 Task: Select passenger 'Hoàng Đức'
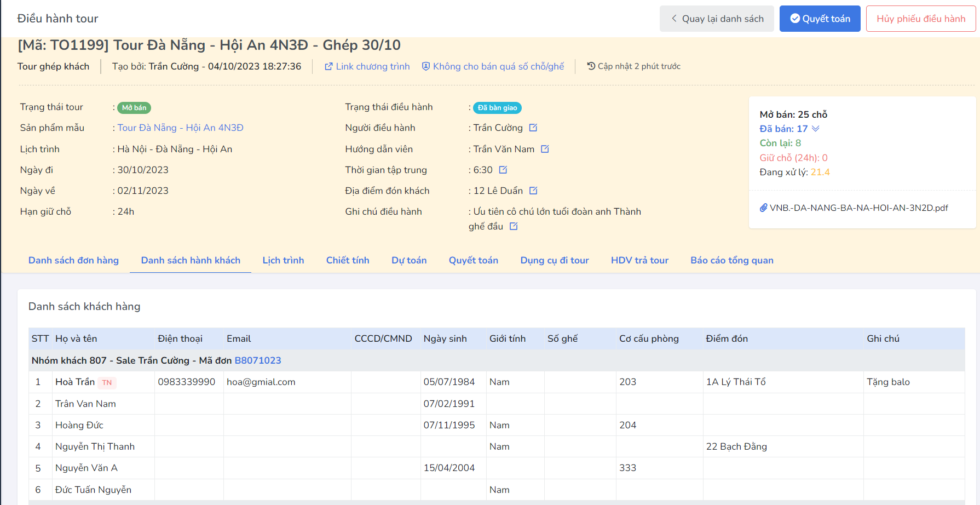point(79,425)
